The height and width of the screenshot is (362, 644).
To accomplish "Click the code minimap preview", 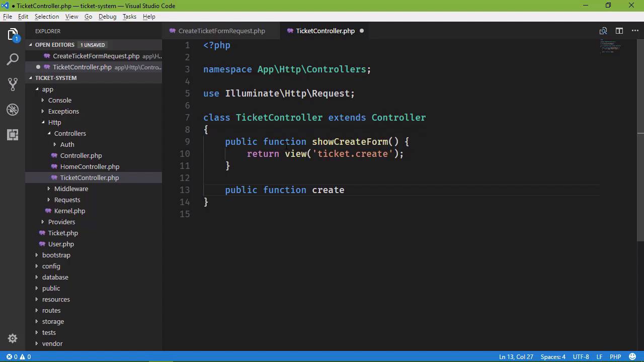I will tap(610, 46).
